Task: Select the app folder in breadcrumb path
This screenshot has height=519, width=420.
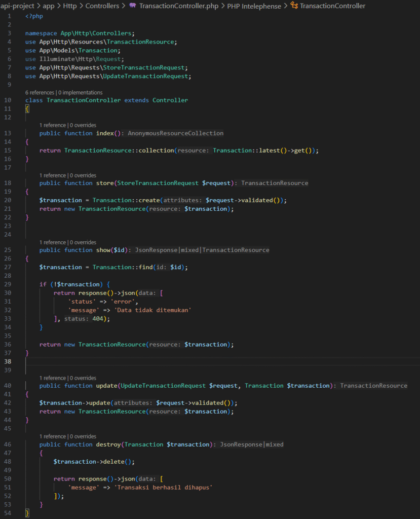Action: [49, 6]
